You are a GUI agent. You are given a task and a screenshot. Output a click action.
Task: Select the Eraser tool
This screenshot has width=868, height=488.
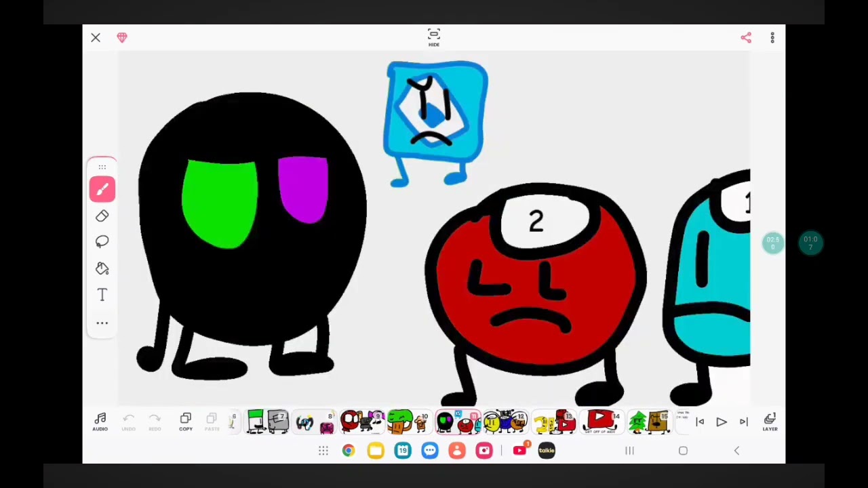point(102,216)
